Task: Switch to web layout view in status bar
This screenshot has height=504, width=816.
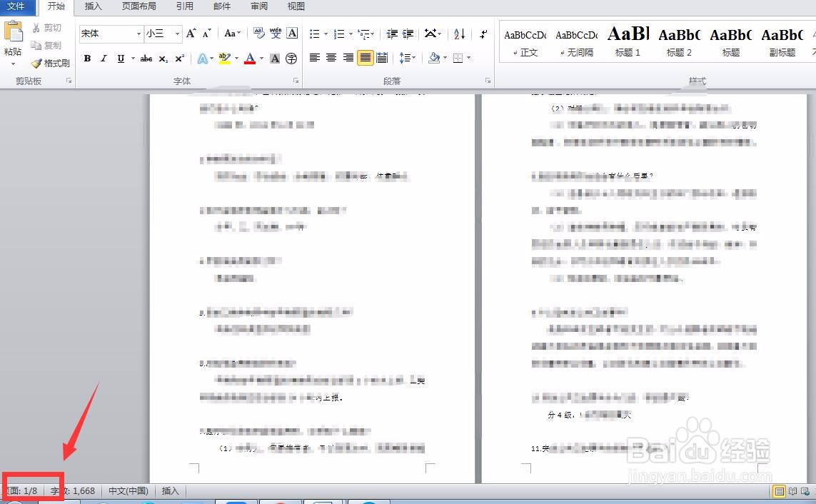Action: coord(805,491)
